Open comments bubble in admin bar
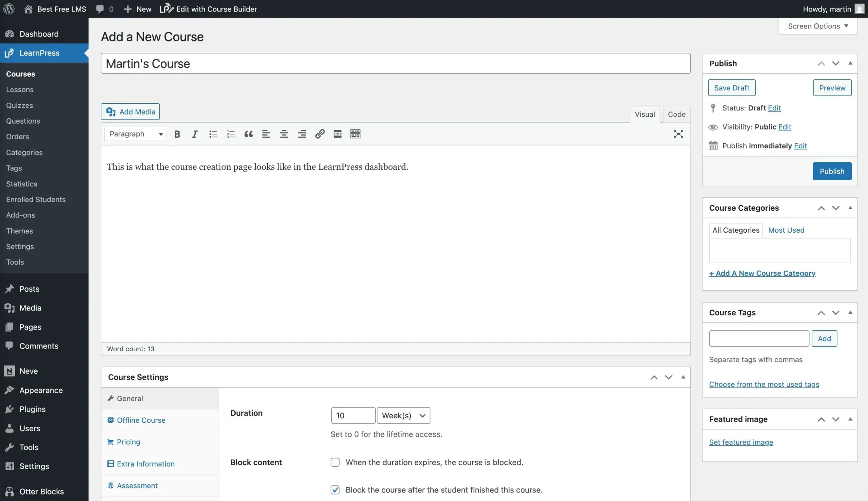This screenshot has width=868, height=501. (x=105, y=9)
